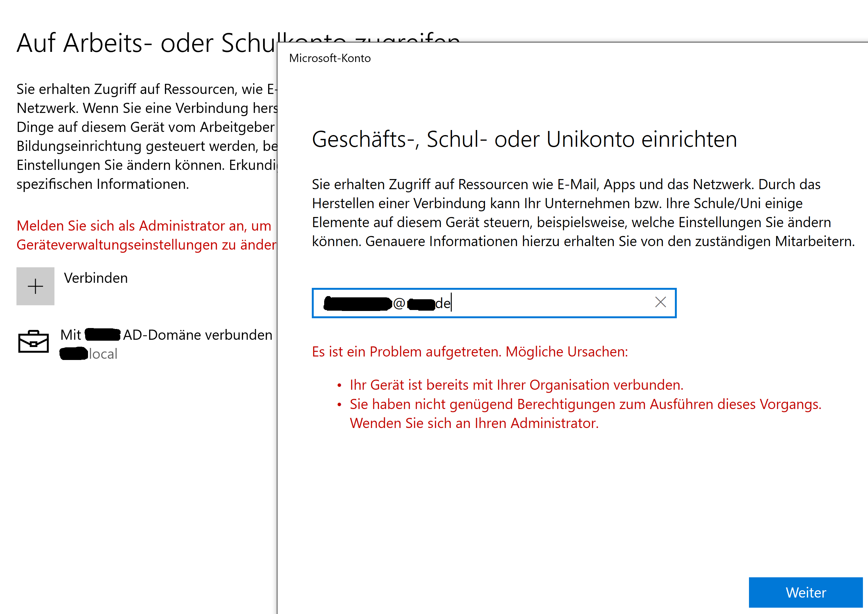Click the briefcase icon of the AD domain connection
This screenshot has width=868, height=614.
(x=33, y=341)
